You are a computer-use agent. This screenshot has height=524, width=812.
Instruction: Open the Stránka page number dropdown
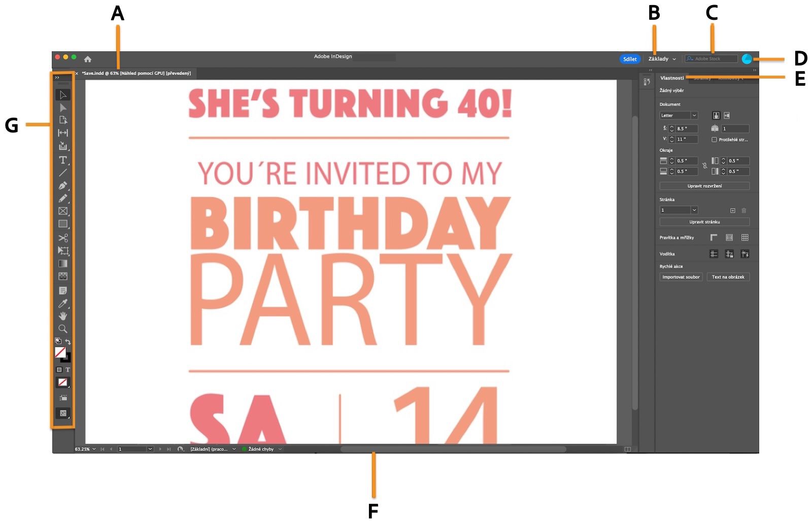pyautogui.click(x=679, y=210)
